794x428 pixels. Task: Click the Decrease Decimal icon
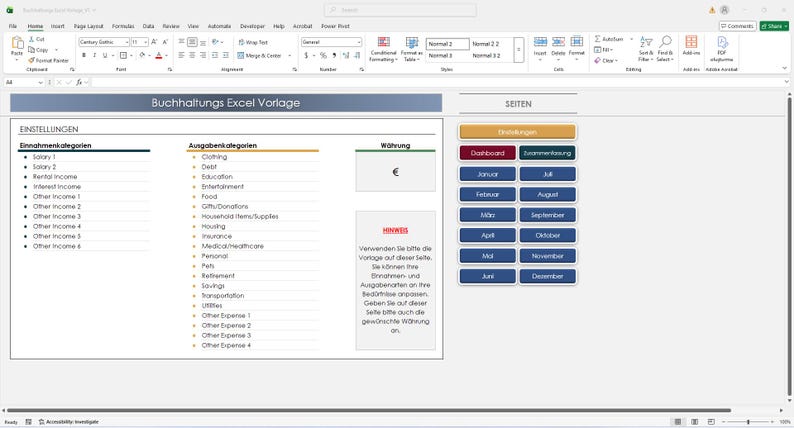[x=357, y=56]
